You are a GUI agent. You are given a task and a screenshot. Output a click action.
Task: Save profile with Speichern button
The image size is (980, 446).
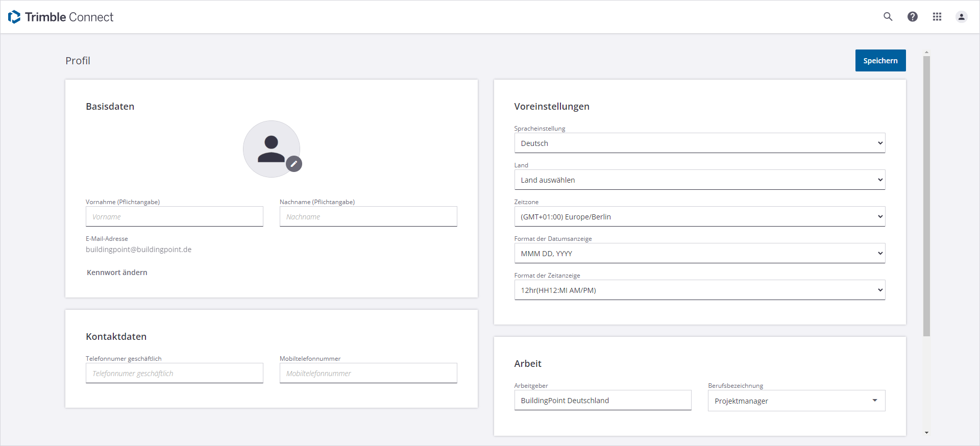click(x=880, y=60)
